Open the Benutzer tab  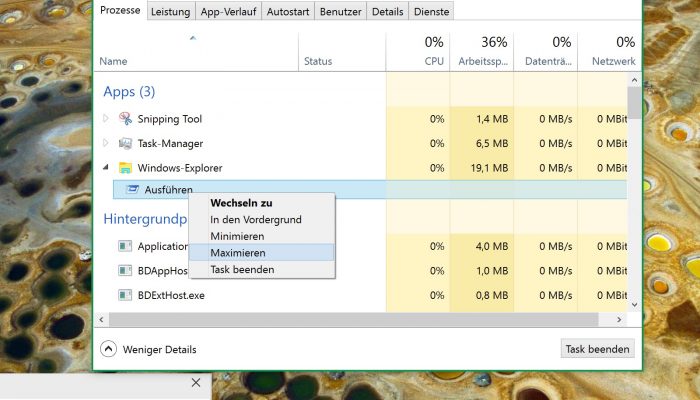(x=341, y=12)
